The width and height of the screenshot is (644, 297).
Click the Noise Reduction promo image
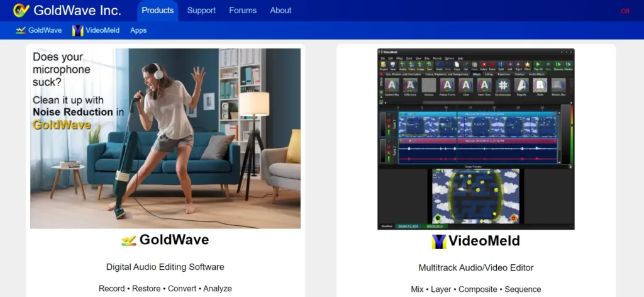[x=165, y=138]
